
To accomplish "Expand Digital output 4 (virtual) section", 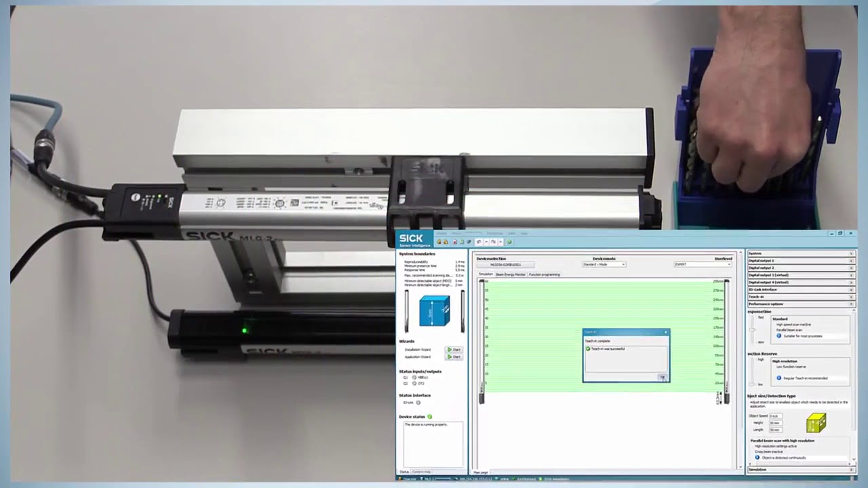I will pos(801,282).
